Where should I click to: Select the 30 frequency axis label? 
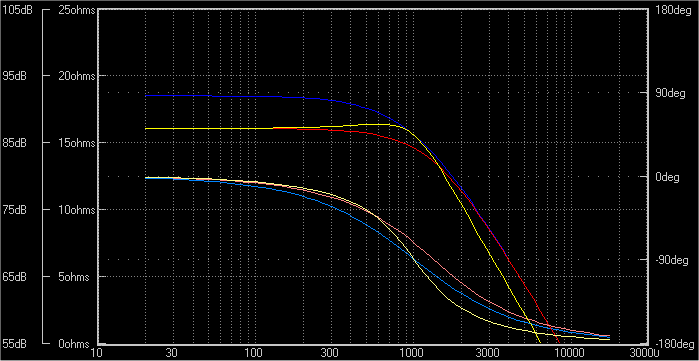pyautogui.click(x=171, y=353)
